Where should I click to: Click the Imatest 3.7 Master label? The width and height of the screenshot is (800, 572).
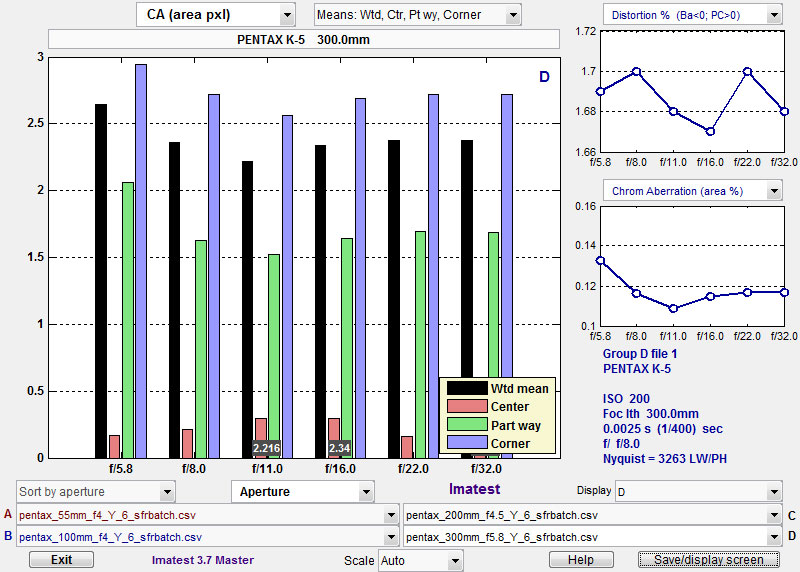(203, 560)
